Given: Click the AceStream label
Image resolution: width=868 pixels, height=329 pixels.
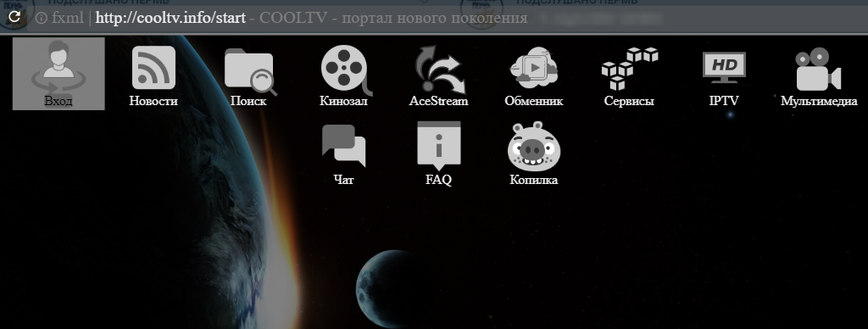Looking at the screenshot, I should [438, 101].
